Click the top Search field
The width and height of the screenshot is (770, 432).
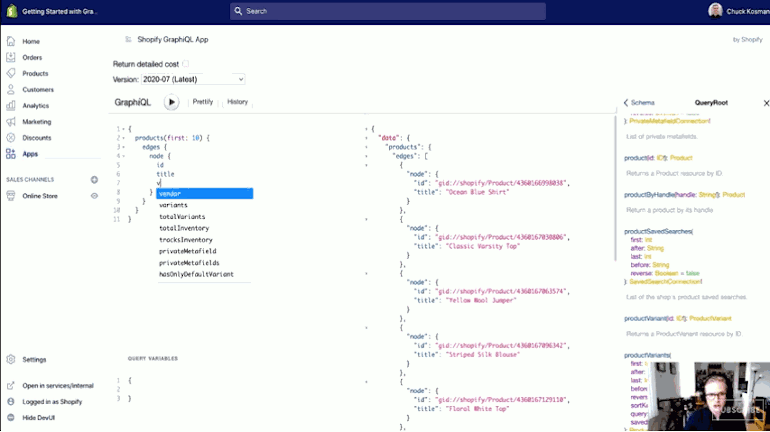pos(388,11)
